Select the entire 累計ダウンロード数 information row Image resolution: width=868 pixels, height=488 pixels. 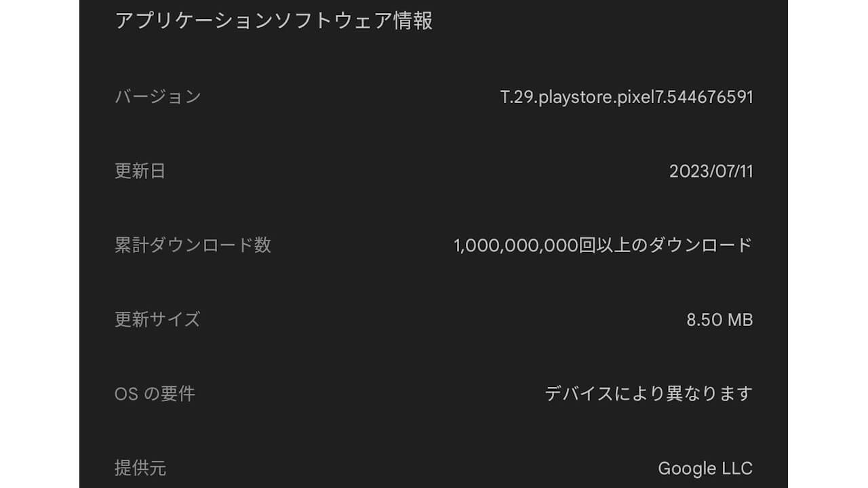click(434, 245)
